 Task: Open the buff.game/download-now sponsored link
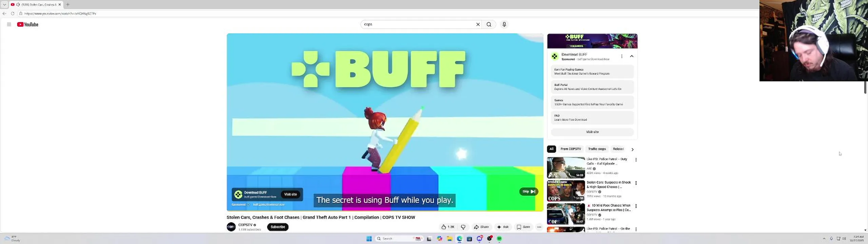point(269,205)
